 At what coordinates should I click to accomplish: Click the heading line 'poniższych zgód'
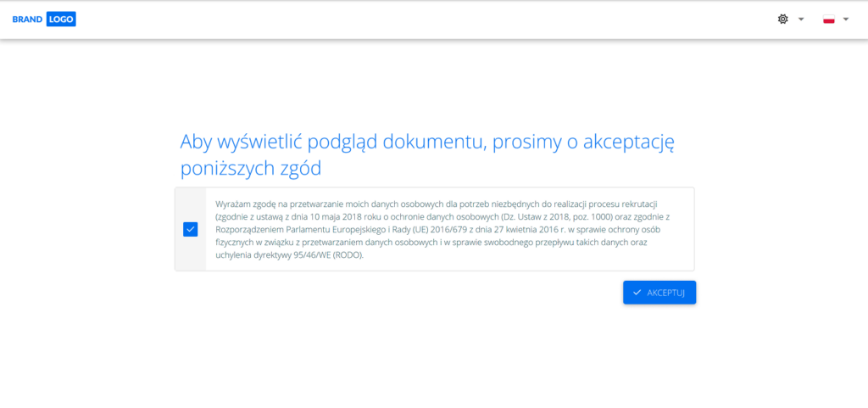[x=251, y=168]
